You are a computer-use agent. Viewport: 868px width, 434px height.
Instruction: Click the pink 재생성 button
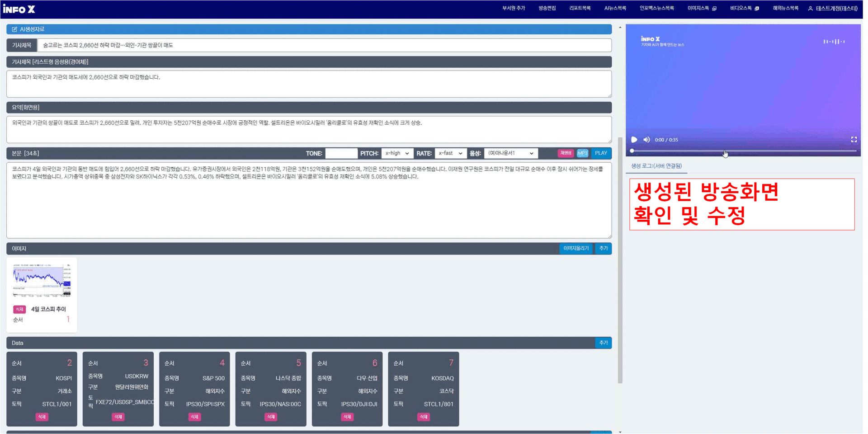[566, 153]
